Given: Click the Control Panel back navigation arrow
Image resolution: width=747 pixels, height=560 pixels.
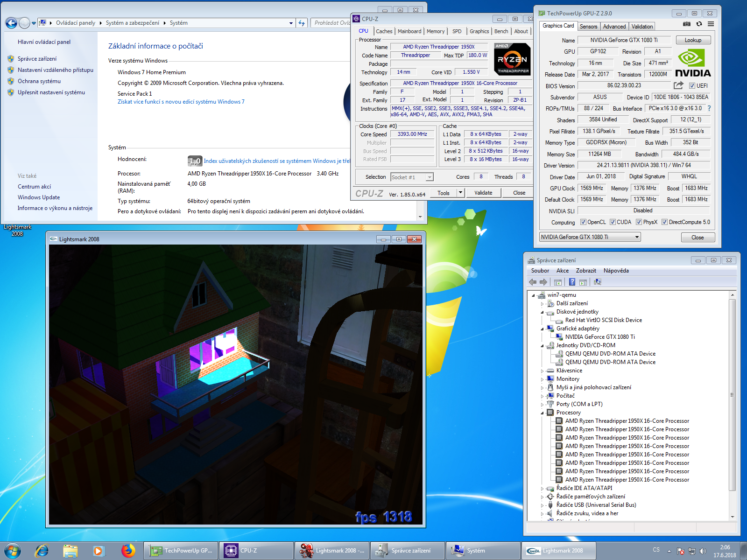Looking at the screenshot, I should [x=11, y=22].
